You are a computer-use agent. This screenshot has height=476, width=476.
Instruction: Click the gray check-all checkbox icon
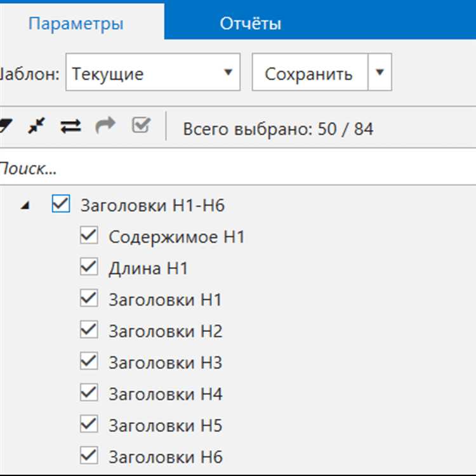[x=140, y=126]
